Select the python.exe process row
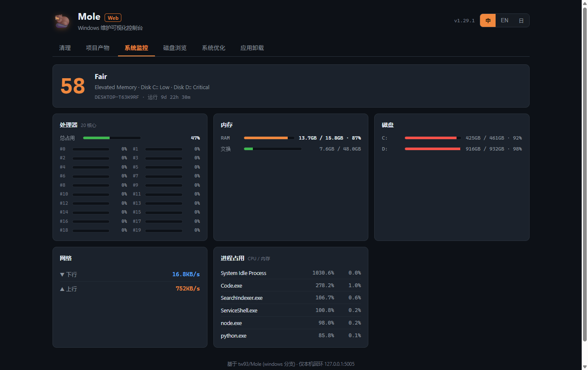Screen dimensions: 588x370 tap(291, 336)
